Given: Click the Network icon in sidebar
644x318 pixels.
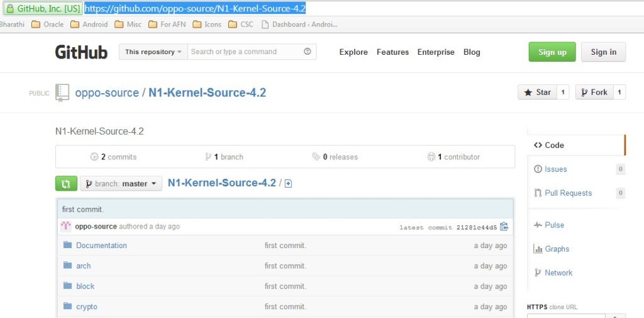Looking at the screenshot, I should click(537, 273).
